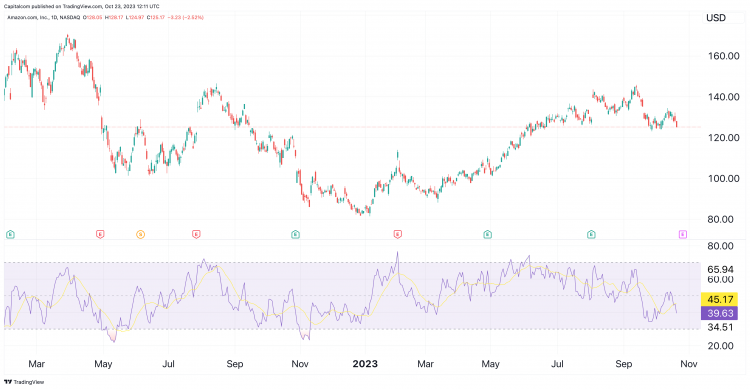Click the 2023 year label on time axis
This screenshot has width=750, height=389.
(x=365, y=364)
